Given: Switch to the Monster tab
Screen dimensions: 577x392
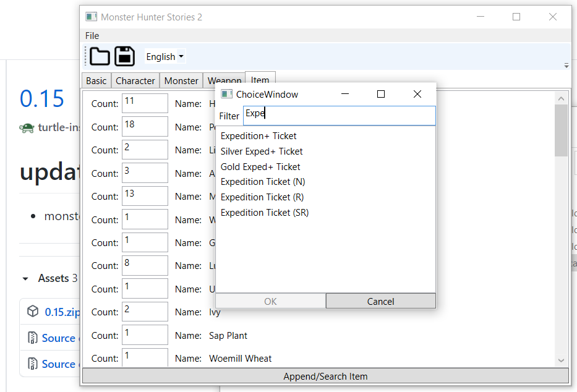Looking at the screenshot, I should pyautogui.click(x=181, y=80).
